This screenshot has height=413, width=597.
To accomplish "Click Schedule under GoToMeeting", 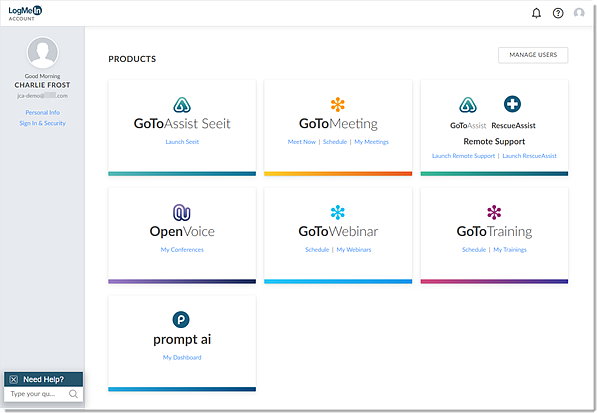I will (335, 142).
